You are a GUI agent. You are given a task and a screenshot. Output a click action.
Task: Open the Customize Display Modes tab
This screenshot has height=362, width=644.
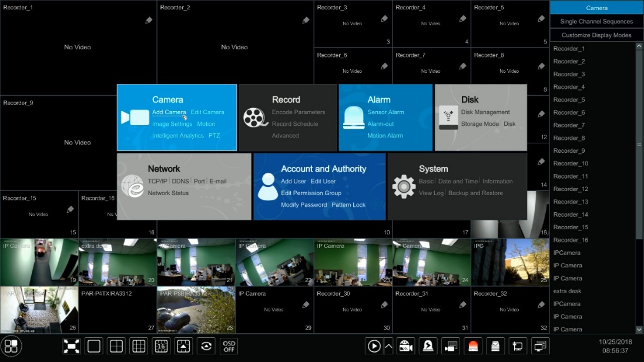596,35
